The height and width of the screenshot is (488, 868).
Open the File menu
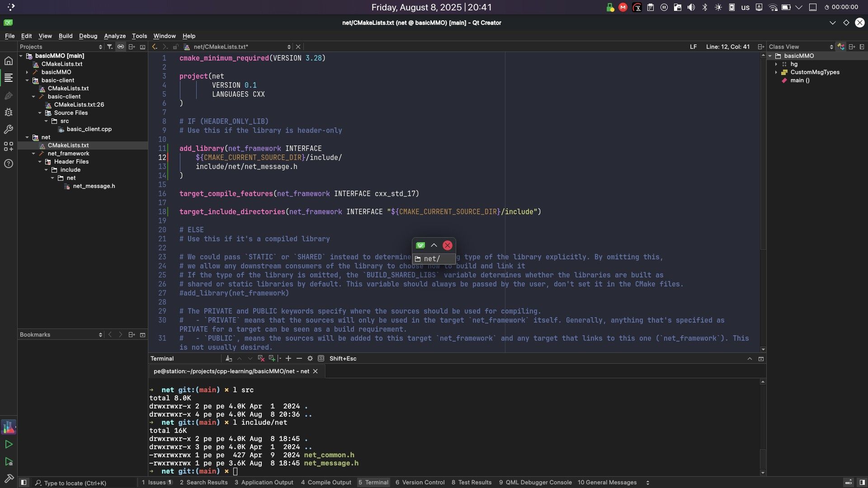tap(9, 36)
